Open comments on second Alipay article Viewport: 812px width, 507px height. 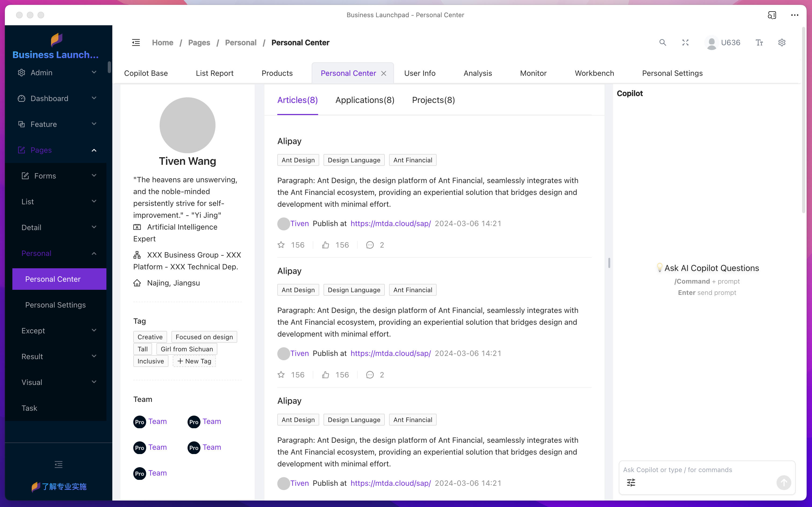[370, 374]
